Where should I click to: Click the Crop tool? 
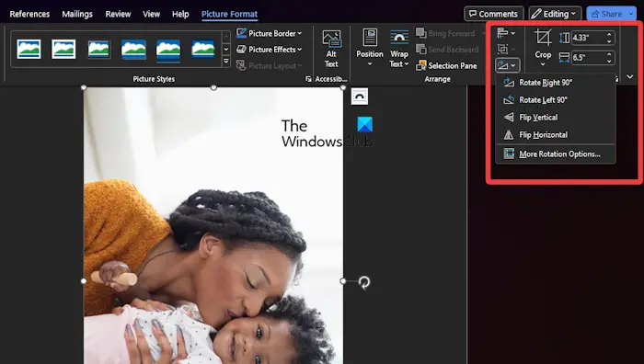coord(543,48)
